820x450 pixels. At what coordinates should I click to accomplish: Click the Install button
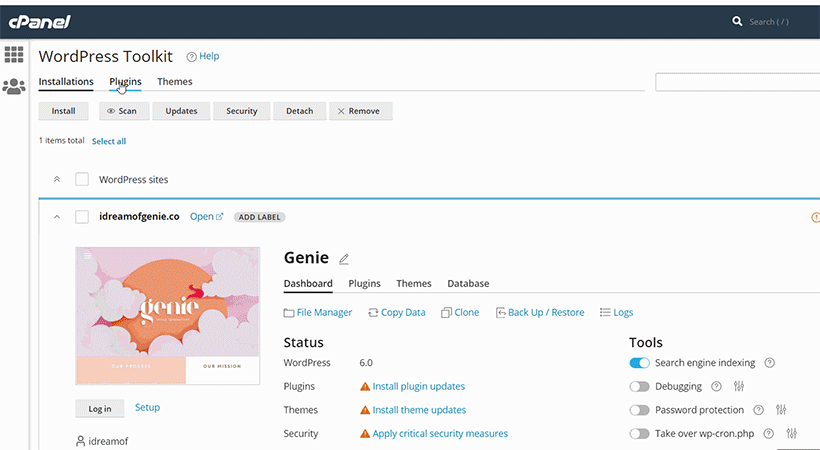coord(63,111)
